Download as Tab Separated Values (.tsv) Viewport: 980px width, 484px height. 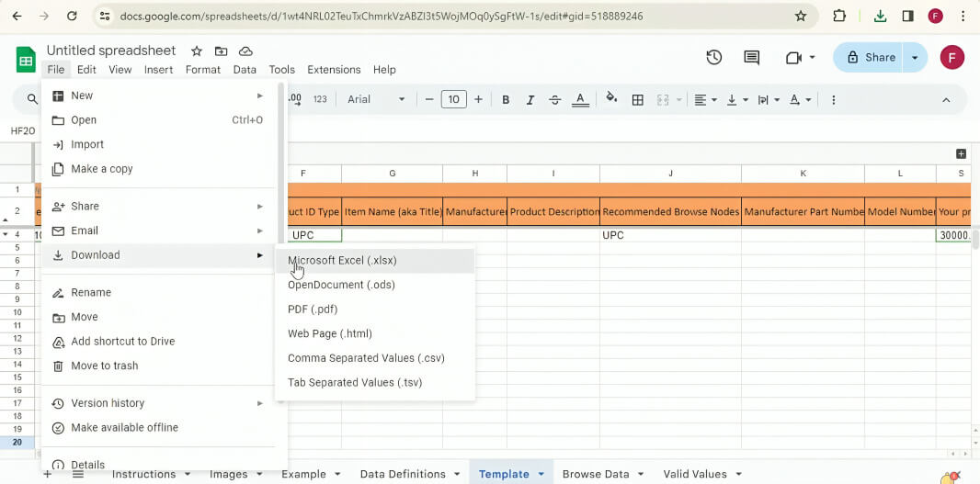click(x=375, y=382)
